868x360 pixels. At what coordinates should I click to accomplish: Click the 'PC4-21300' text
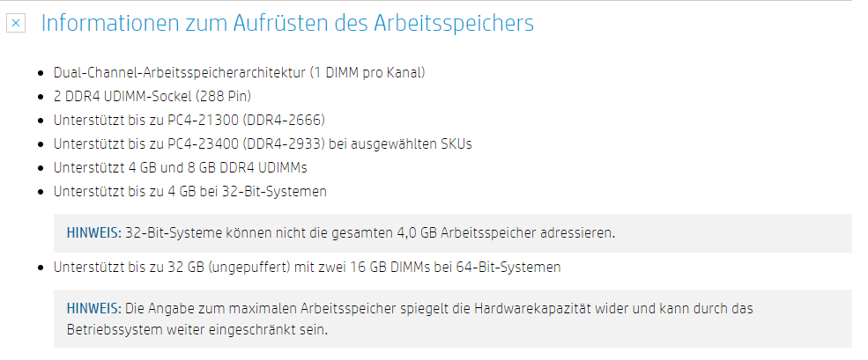200,120
